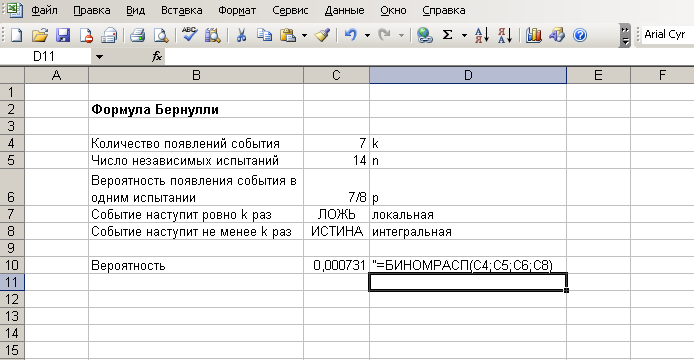This screenshot has height=360, width=694.
Task: Save the workbook with the floppy disk icon
Action: pyautogui.click(x=63, y=35)
